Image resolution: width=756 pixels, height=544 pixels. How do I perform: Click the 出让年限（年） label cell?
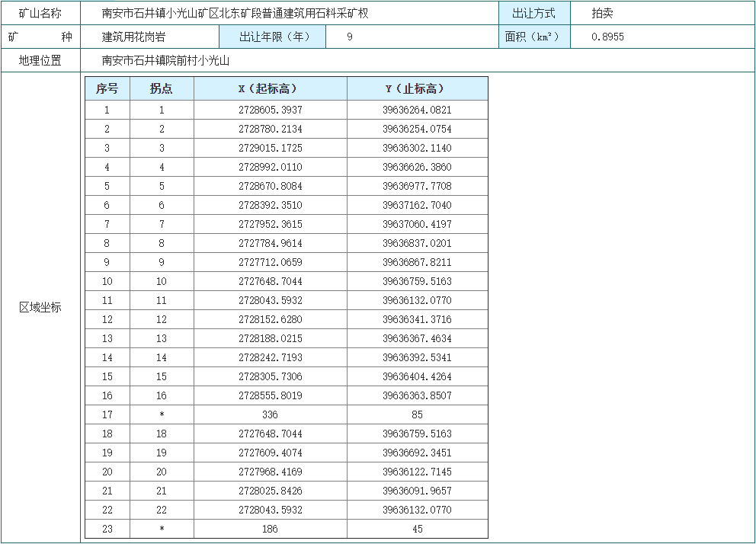click(x=272, y=37)
